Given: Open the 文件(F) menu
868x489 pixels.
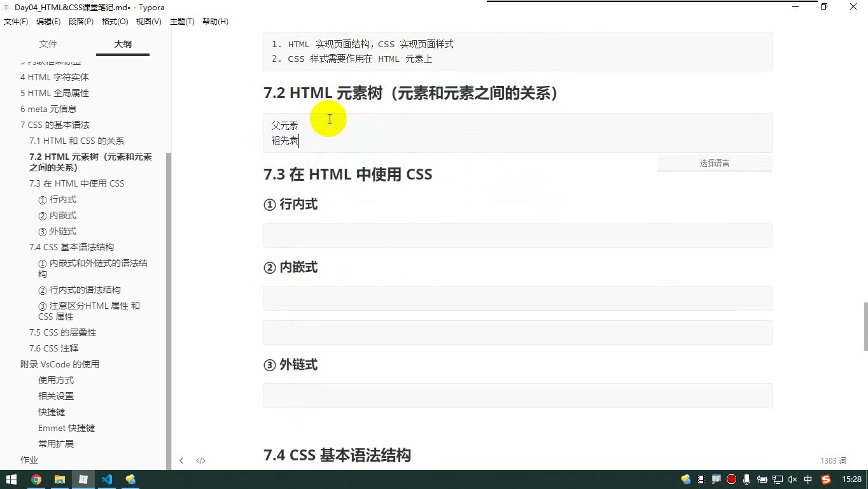Looking at the screenshot, I should [16, 22].
